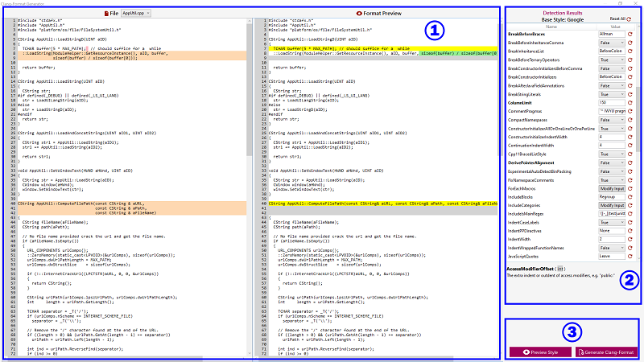Viewport: 644px width, 362px height.
Task: Reset the BreakStringLiterals option
Action: point(630,94)
